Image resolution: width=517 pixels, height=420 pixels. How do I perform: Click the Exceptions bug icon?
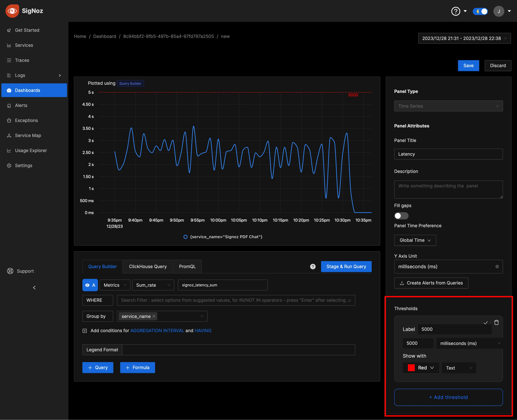9,120
